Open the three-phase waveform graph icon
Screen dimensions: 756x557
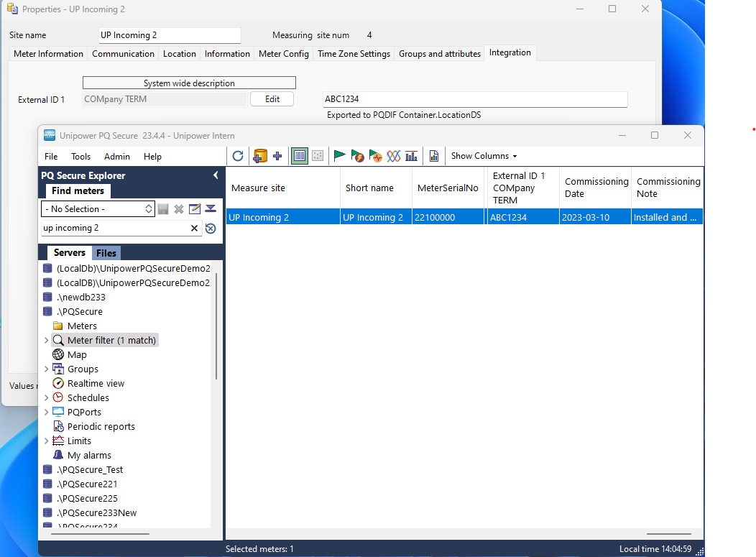[x=393, y=156]
